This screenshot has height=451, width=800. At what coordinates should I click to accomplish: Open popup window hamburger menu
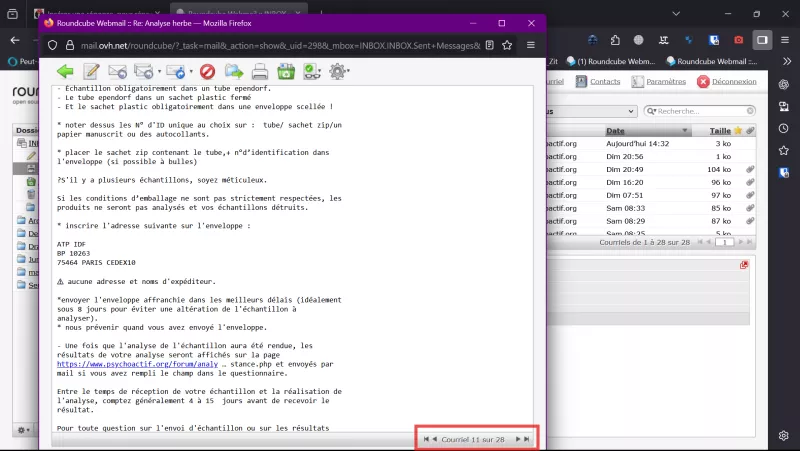tap(531, 45)
